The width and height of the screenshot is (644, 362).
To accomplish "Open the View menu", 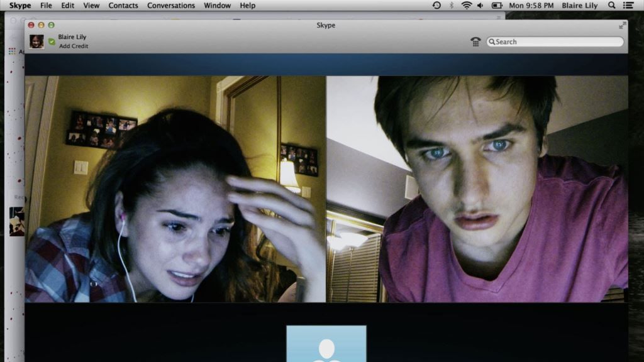I will click(91, 6).
